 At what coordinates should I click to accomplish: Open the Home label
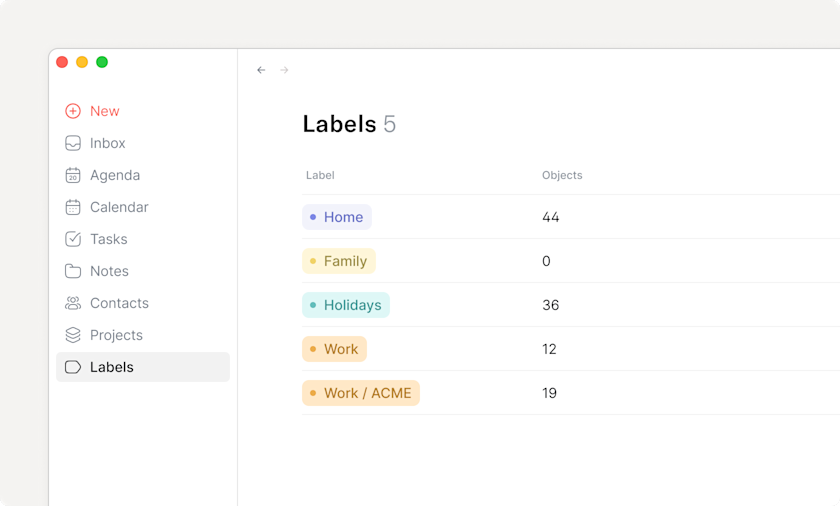(337, 217)
